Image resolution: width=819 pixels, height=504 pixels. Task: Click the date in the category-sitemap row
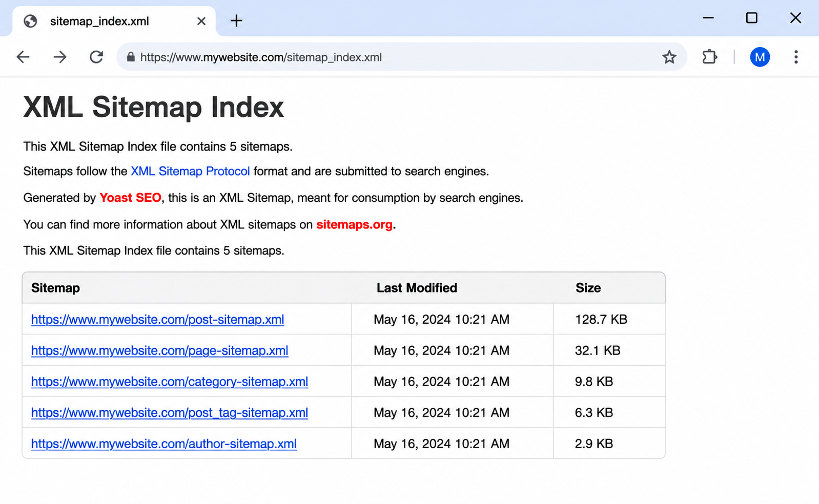[441, 382]
